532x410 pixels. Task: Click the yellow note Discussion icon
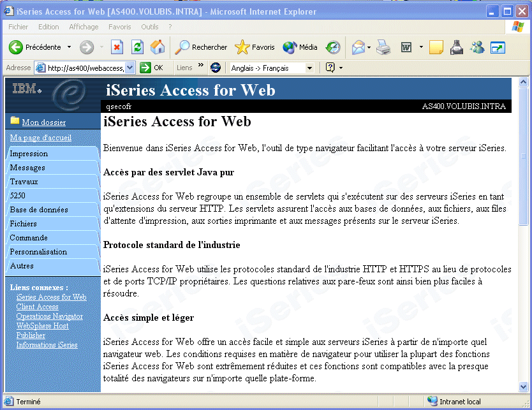click(436, 47)
